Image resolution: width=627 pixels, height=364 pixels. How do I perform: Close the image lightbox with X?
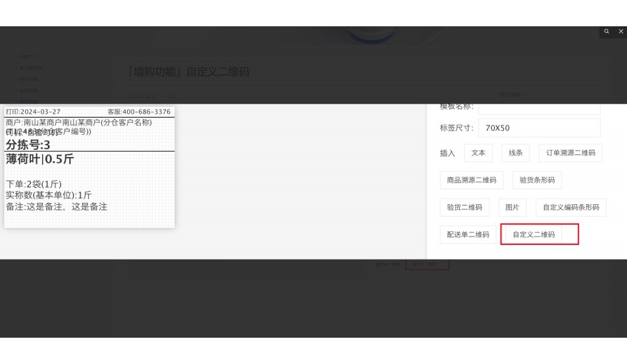(x=620, y=32)
